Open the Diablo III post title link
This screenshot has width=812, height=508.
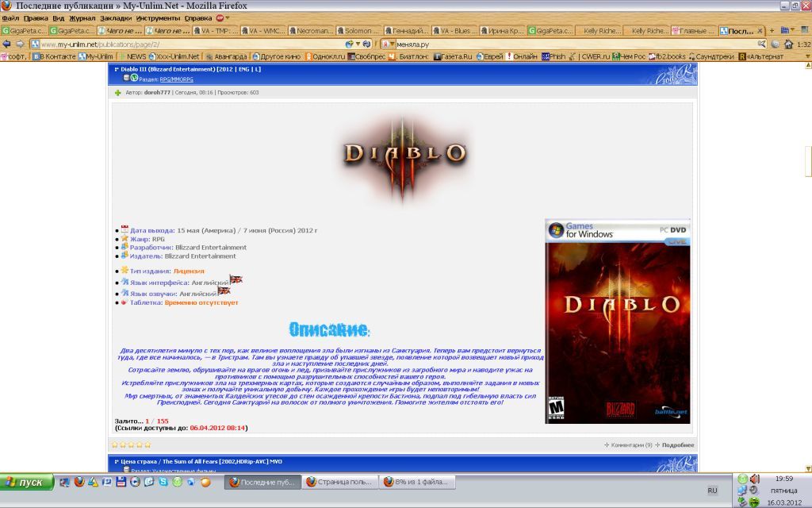[190, 69]
